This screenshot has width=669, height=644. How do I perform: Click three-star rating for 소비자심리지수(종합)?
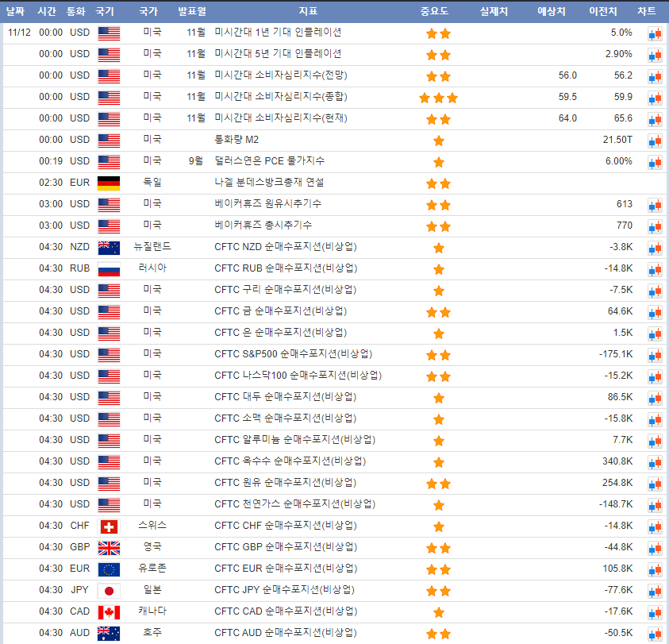click(439, 98)
